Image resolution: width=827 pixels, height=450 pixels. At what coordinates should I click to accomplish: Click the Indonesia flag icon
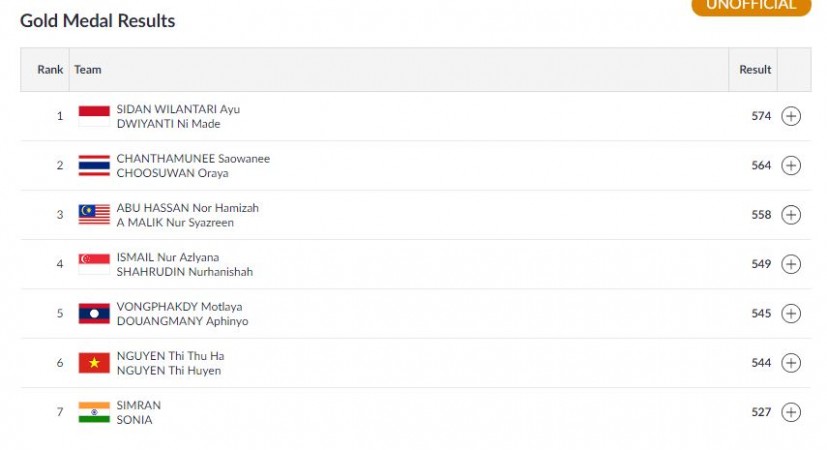[x=94, y=116]
